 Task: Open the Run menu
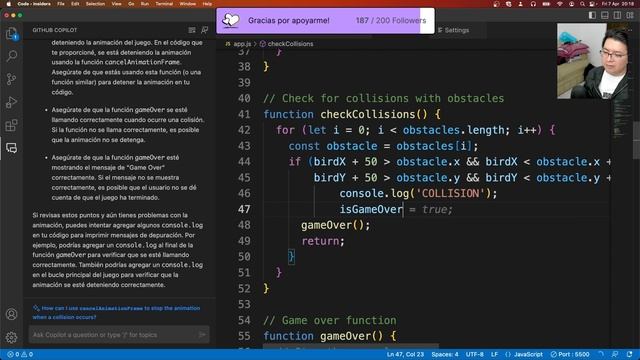point(144,4)
